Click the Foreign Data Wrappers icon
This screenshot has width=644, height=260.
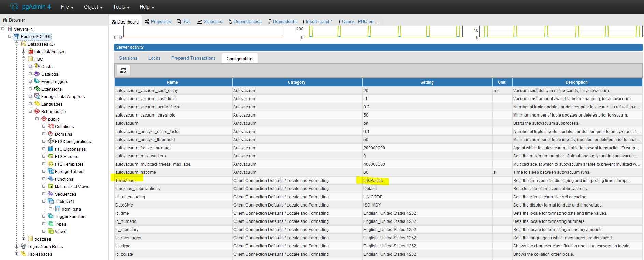[x=37, y=96]
